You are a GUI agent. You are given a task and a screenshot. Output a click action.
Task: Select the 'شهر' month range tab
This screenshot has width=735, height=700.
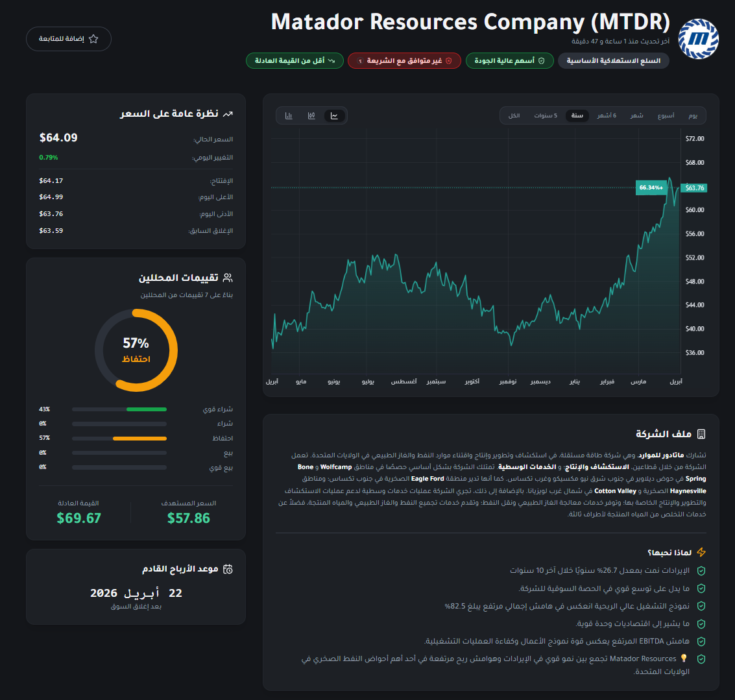(636, 116)
